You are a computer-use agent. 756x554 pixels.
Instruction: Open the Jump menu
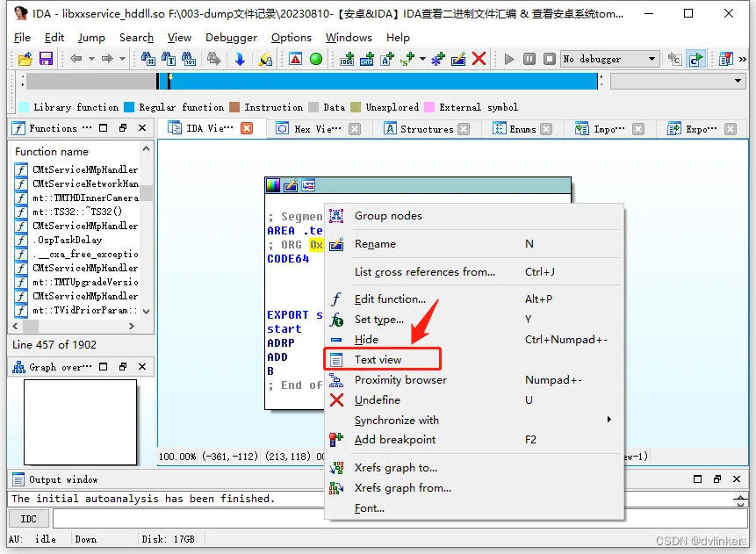91,38
